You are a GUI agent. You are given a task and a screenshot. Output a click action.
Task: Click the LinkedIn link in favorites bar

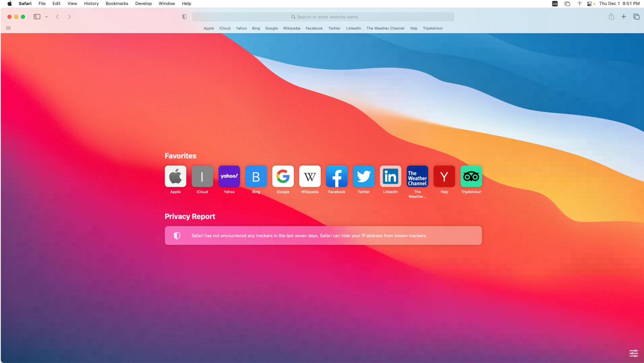point(353,28)
